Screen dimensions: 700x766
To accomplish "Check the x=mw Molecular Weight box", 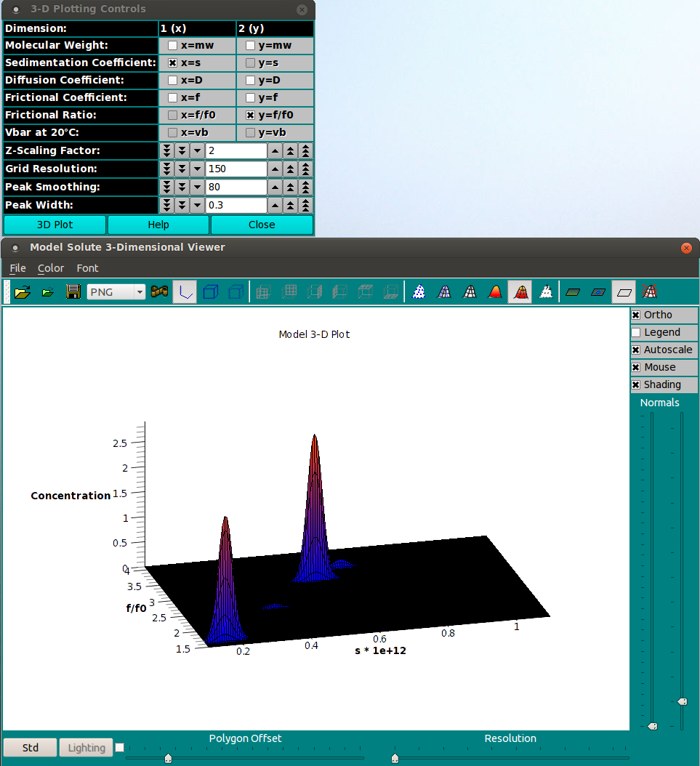I will coord(172,46).
